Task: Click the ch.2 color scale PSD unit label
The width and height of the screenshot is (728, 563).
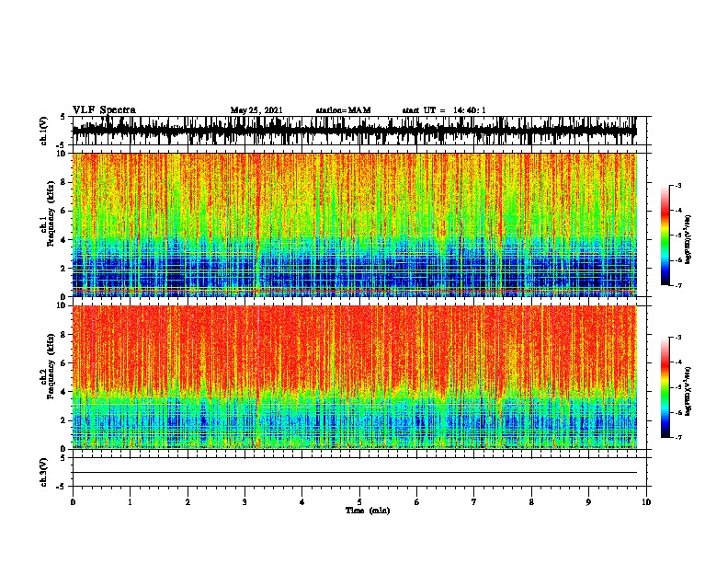Action: [688, 392]
